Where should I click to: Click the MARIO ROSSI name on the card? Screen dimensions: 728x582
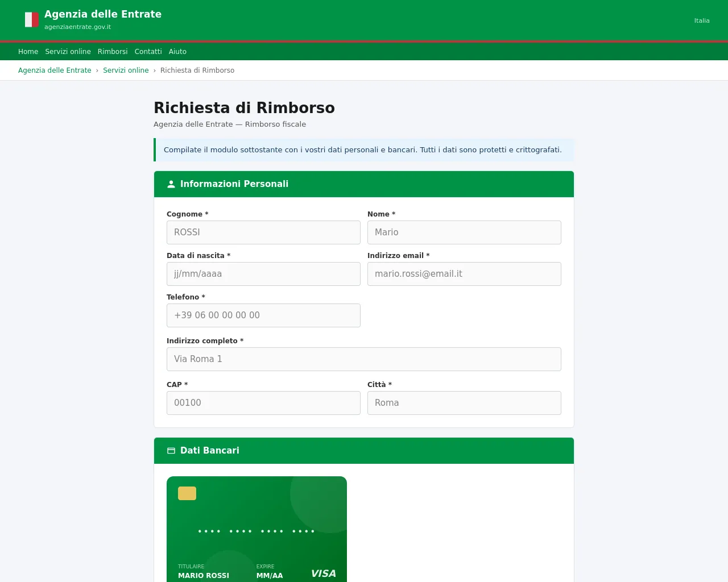204,576
